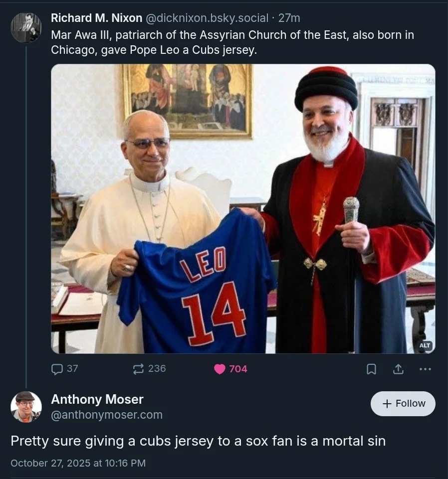Open Richard M. Nixon's profile avatar
The height and width of the screenshot is (479, 448).
click(26, 27)
